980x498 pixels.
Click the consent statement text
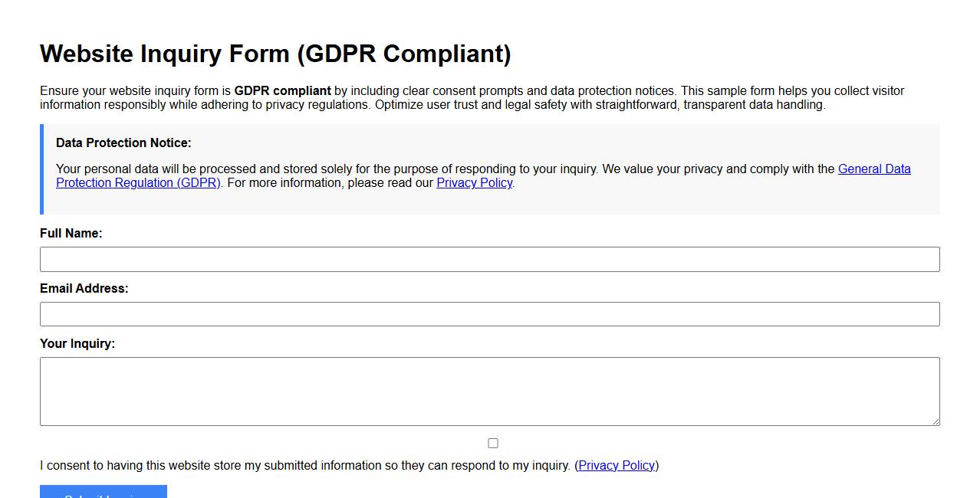(307, 465)
